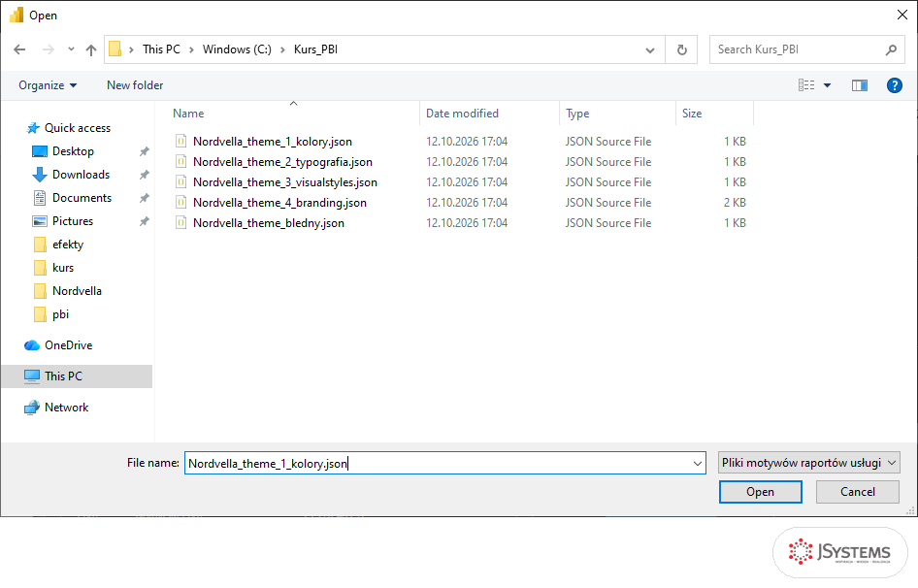Refresh the Kurs_PBI folder listing
This screenshot has width=918, height=588.
pyautogui.click(x=681, y=49)
